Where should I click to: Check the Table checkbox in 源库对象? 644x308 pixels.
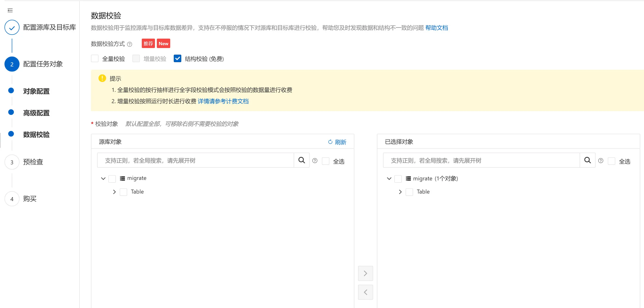(123, 192)
